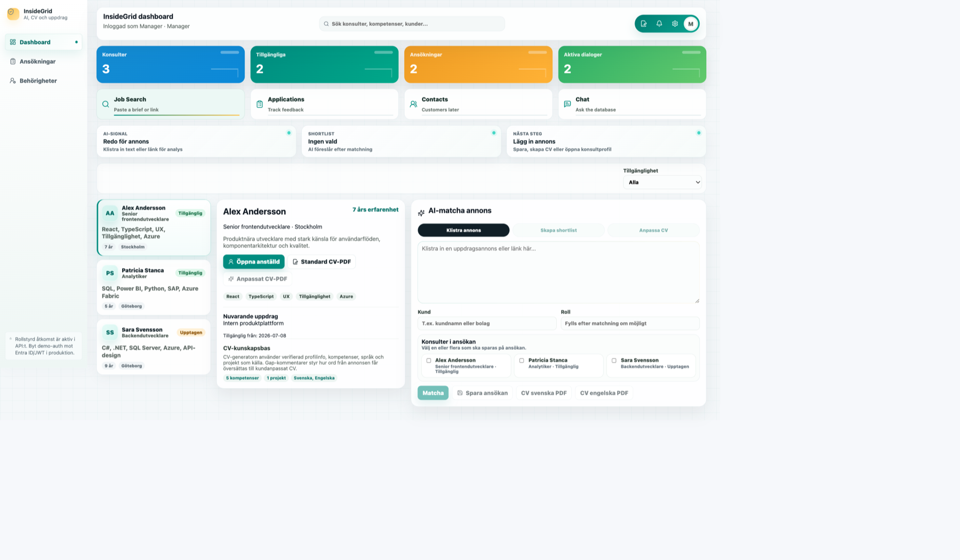Click the "5 kompetenser" tag
This screenshot has height=560, width=960.
[242, 378]
